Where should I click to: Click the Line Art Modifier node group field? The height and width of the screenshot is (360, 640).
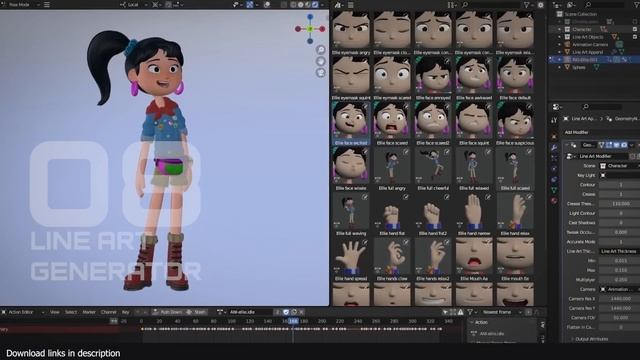tap(603, 156)
